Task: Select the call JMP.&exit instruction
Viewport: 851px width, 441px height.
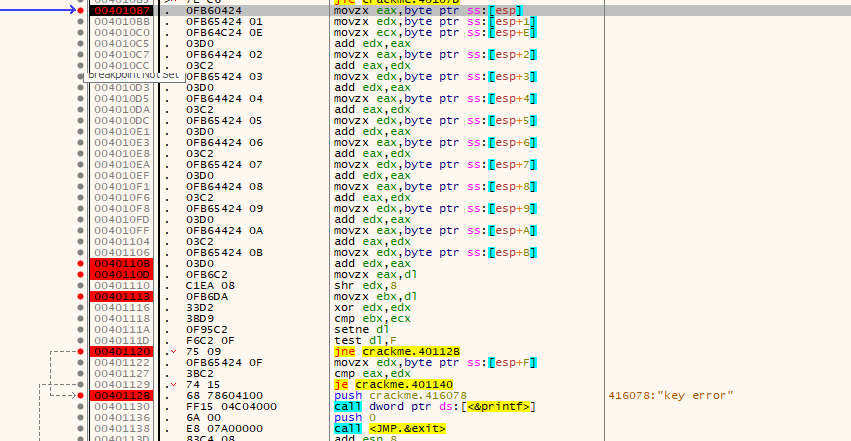Action: (x=389, y=428)
